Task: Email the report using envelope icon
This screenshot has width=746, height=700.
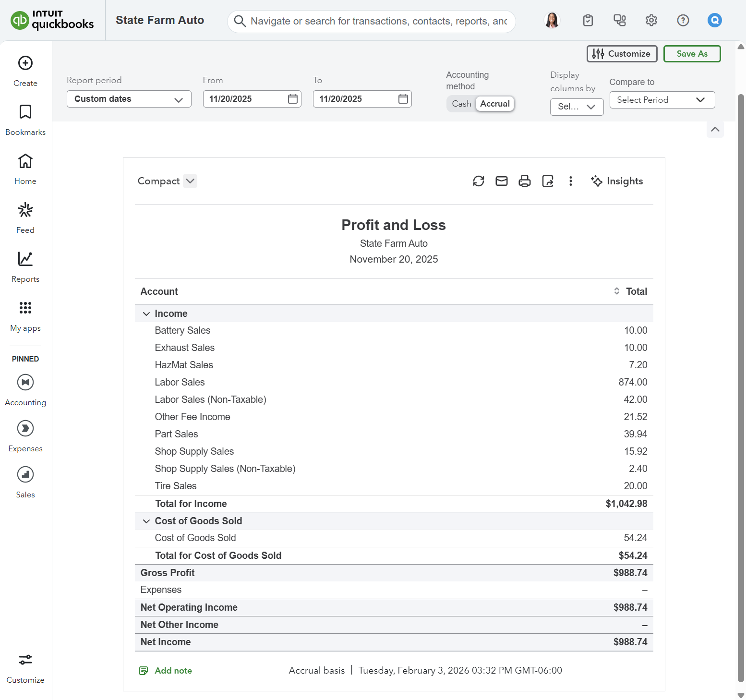Action: click(501, 181)
